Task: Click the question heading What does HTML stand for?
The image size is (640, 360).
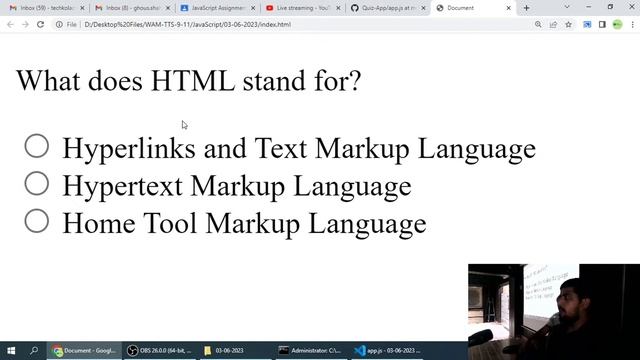Action: (x=189, y=81)
